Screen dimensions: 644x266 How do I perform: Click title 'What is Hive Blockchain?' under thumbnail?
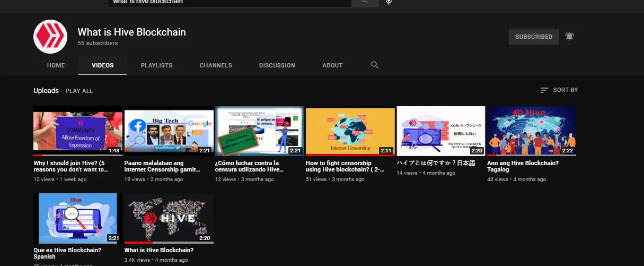click(x=159, y=250)
